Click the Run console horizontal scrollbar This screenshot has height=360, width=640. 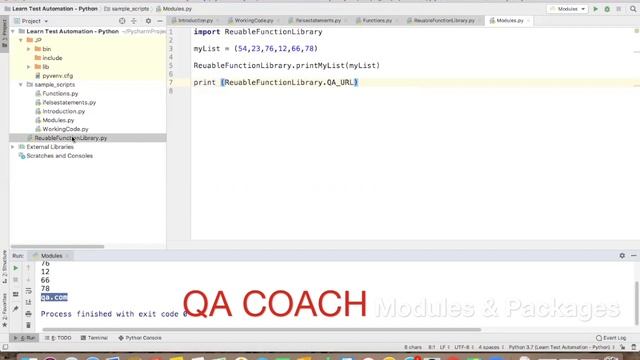(x=261, y=329)
